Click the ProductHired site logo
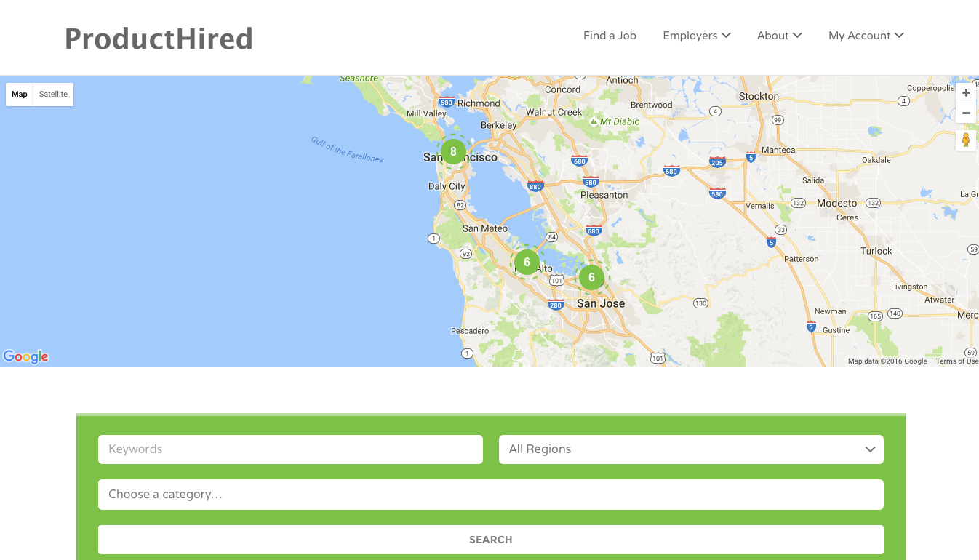Viewport: 979px width, 560px height. [159, 39]
